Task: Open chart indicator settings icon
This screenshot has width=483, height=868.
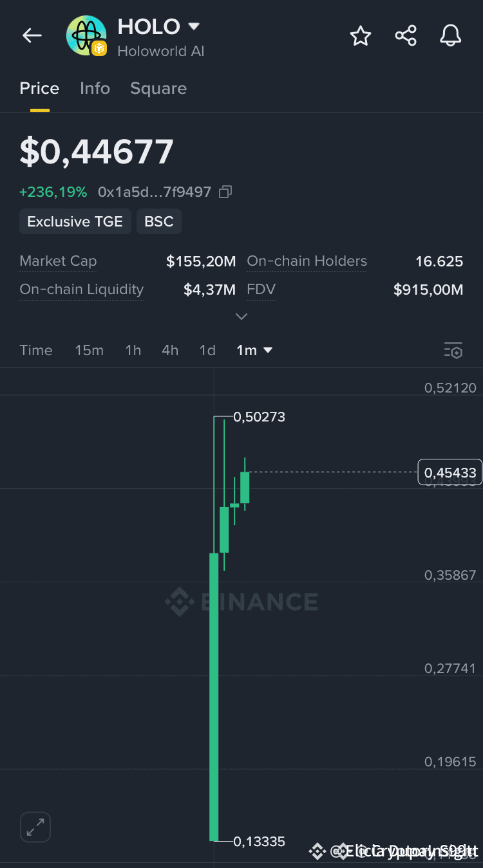Action: [x=453, y=351]
